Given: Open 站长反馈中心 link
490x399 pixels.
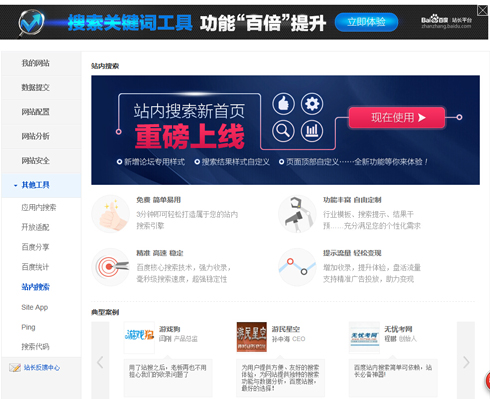Looking at the screenshot, I should click(x=42, y=368).
